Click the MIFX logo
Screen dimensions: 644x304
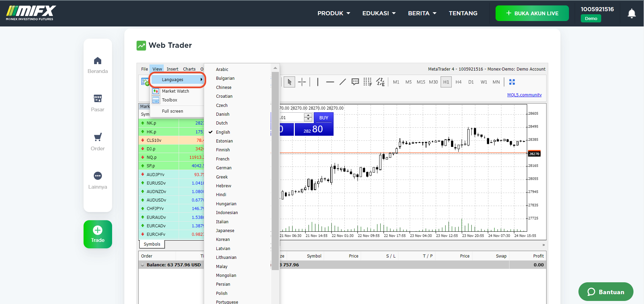pos(31,13)
